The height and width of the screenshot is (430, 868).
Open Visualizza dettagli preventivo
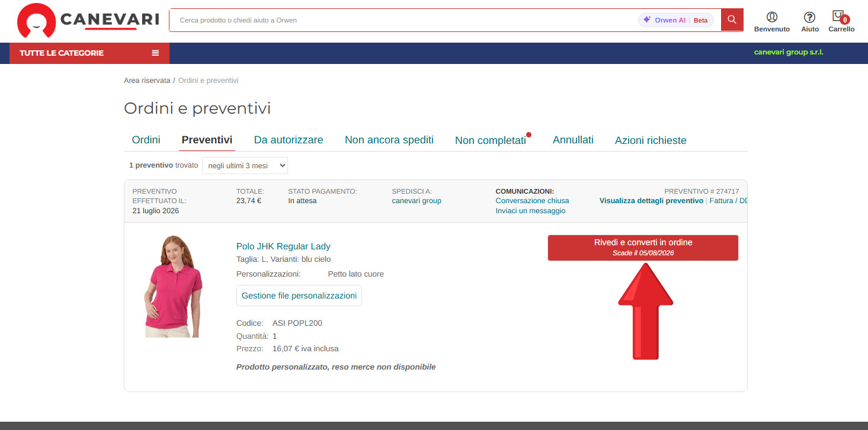click(651, 201)
